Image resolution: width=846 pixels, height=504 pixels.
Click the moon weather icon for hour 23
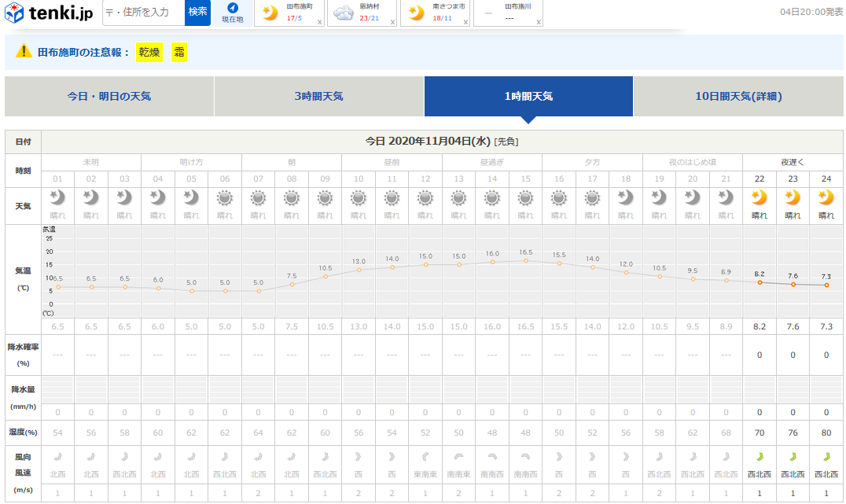[793, 198]
